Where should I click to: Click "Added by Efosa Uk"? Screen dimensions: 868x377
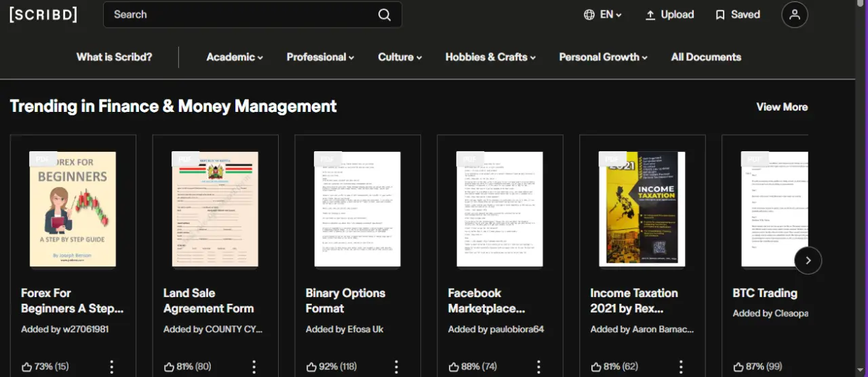coord(344,330)
